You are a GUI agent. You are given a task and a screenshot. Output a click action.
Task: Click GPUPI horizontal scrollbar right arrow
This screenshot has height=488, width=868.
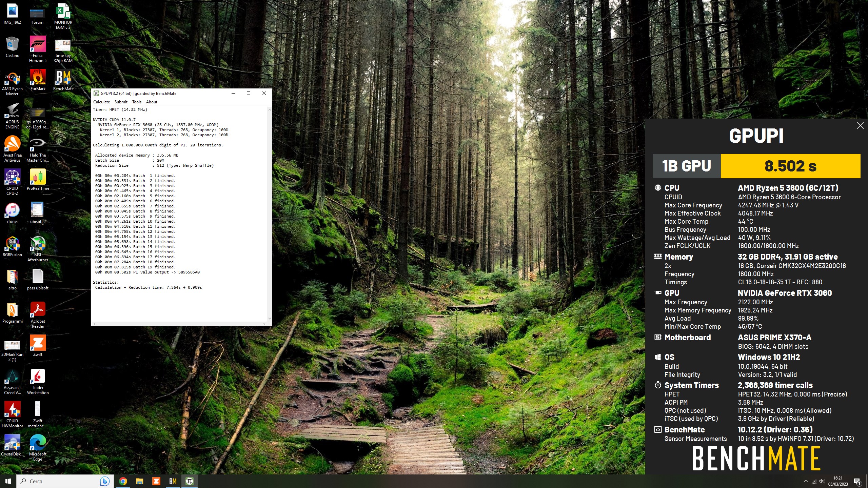click(264, 324)
